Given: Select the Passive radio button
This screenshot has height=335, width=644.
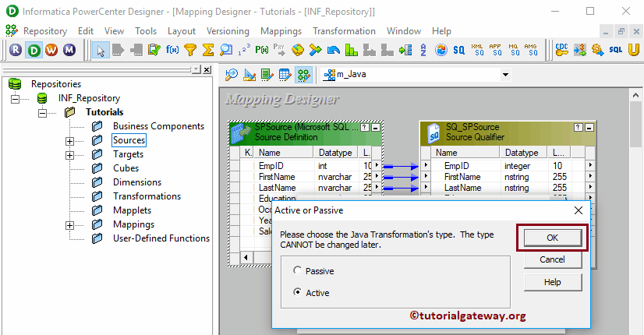Looking at the screenshot, I should tap(297, 270).
